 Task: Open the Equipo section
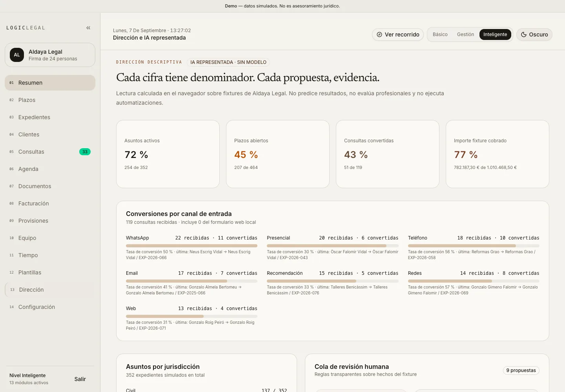pyautogui.click(x=50, y=238)
